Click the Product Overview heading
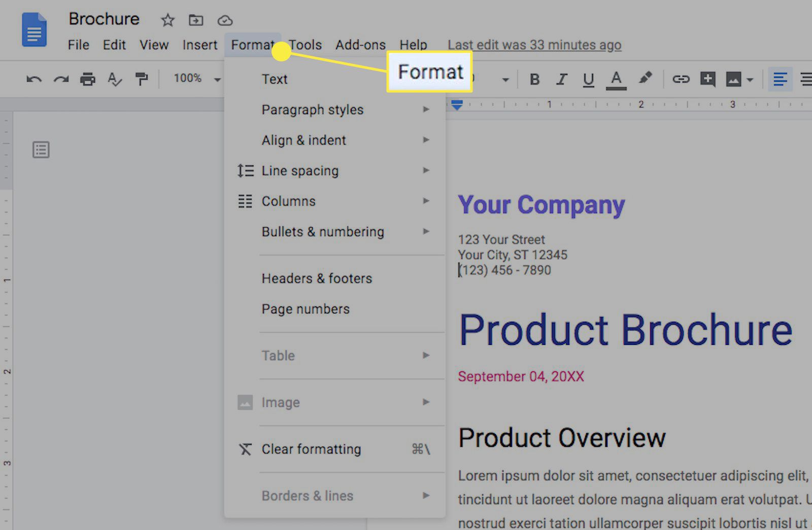Screen dimensions: 812x530 click(562, 438)
